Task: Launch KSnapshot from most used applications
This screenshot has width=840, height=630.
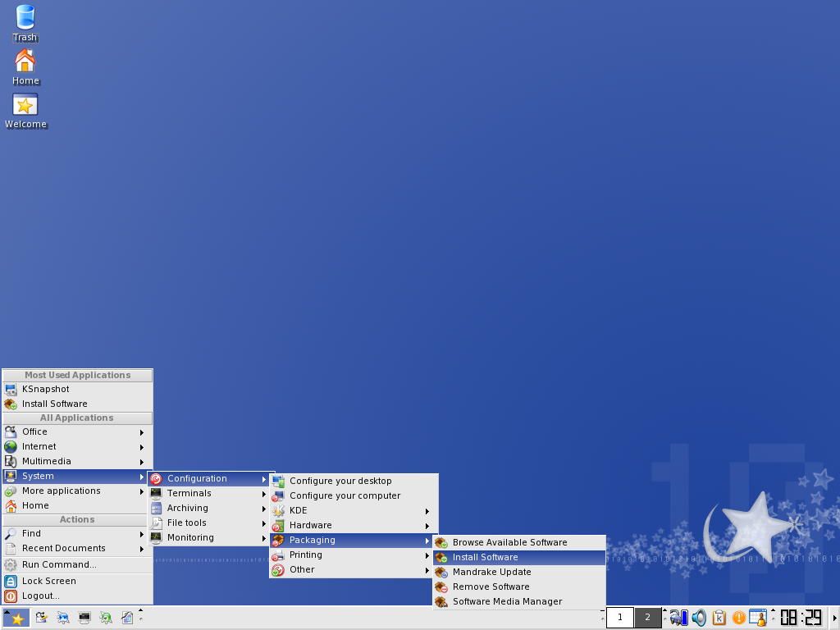Action: click(x=78, y=390)
